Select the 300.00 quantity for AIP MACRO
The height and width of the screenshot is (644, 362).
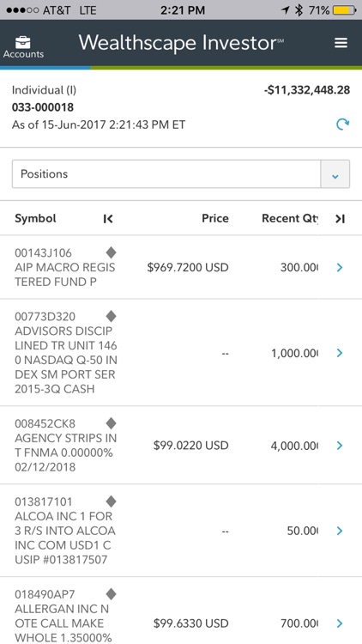299,268
